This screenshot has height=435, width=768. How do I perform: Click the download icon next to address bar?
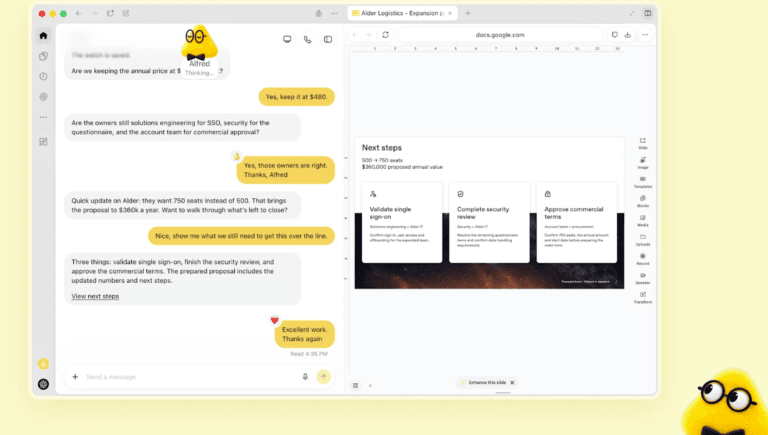pos(627,35)
